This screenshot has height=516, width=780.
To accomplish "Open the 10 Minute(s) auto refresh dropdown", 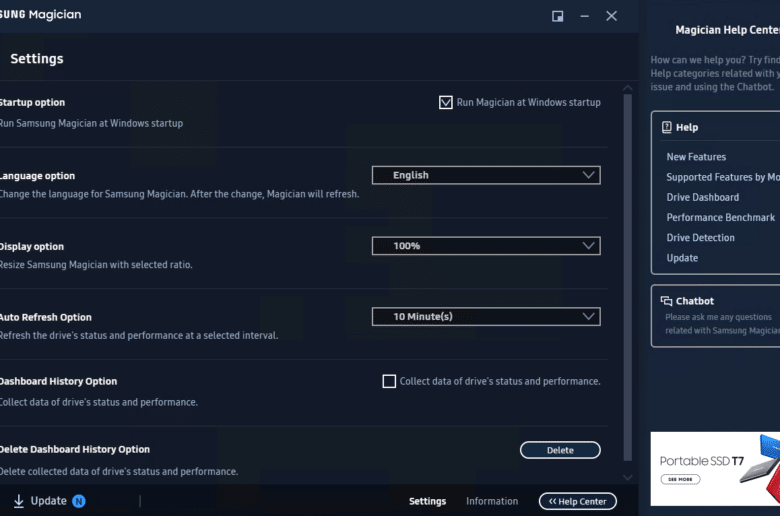I will [486, 316].
